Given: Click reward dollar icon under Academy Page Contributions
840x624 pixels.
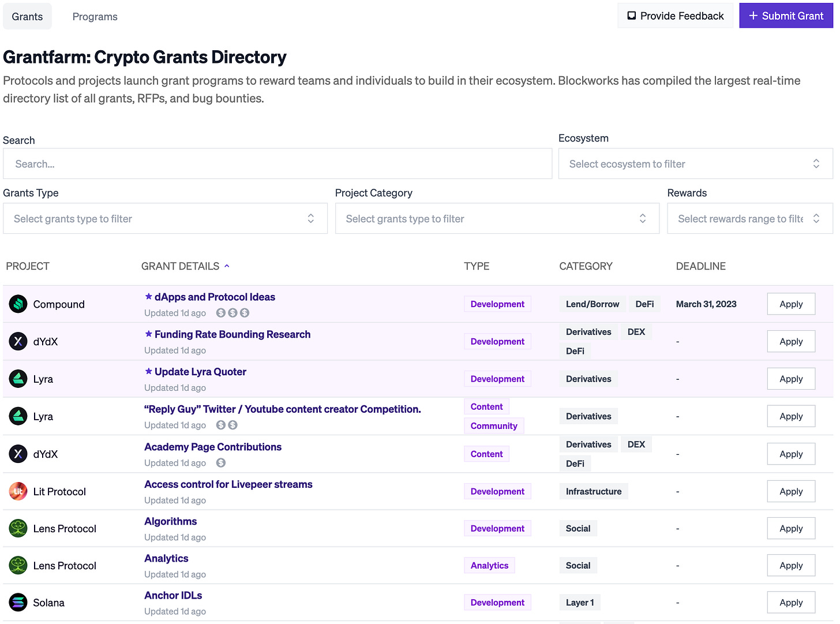Looking at the screenshot, I should coord(221,462).
